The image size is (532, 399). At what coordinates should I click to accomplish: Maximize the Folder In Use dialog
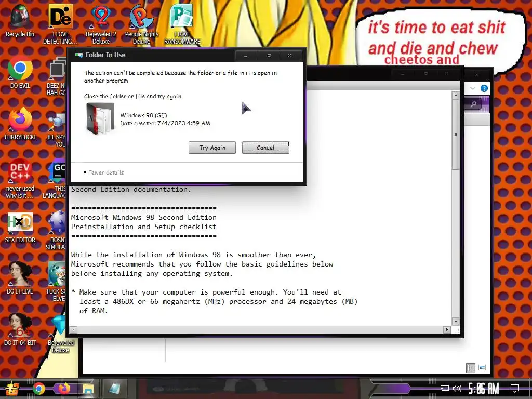pos(269,55)
